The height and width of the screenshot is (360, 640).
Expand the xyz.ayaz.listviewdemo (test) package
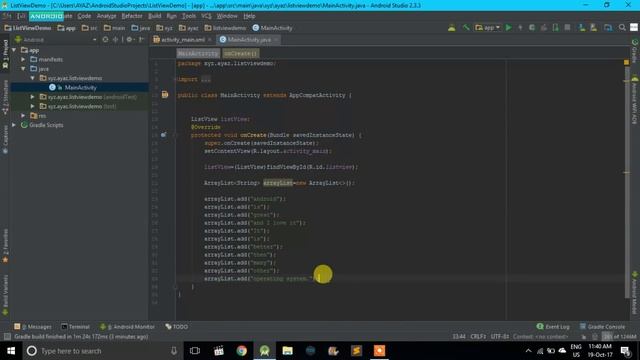(x=33, y=106)
